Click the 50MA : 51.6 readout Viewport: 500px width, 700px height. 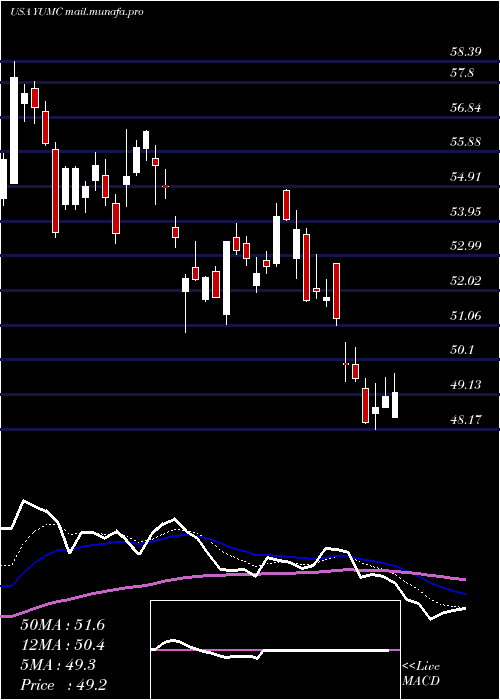[x=62, y=625]
